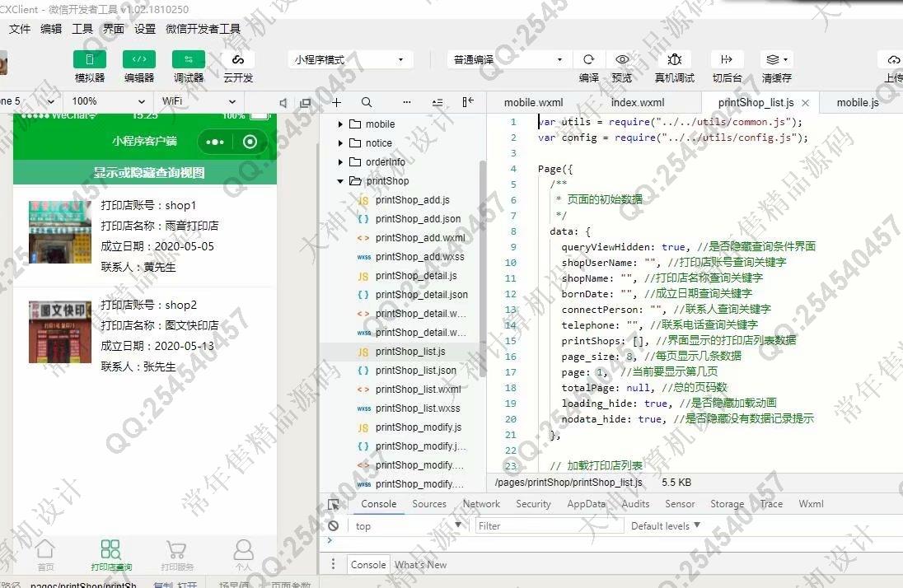The width and height of the screenshot is (903, 588).
Task: Select the 打印店查询 bottom tab
Action: 110,555
